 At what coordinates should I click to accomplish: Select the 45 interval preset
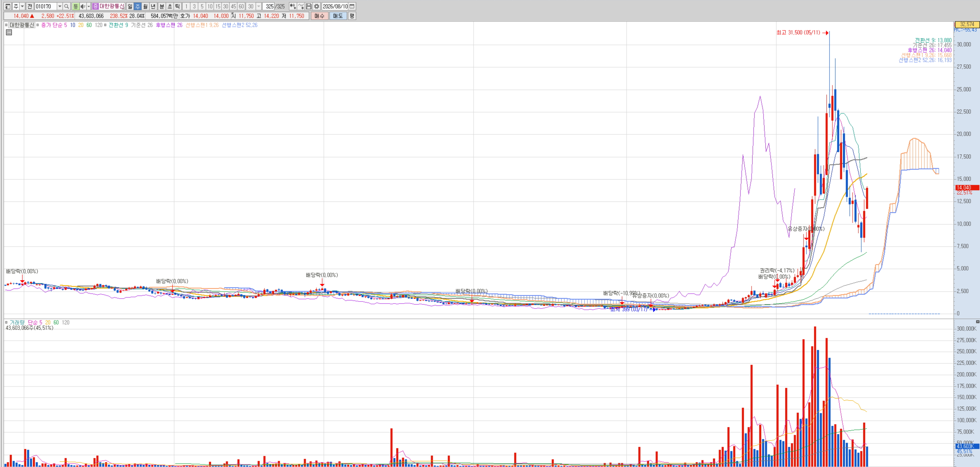point(233,7)
